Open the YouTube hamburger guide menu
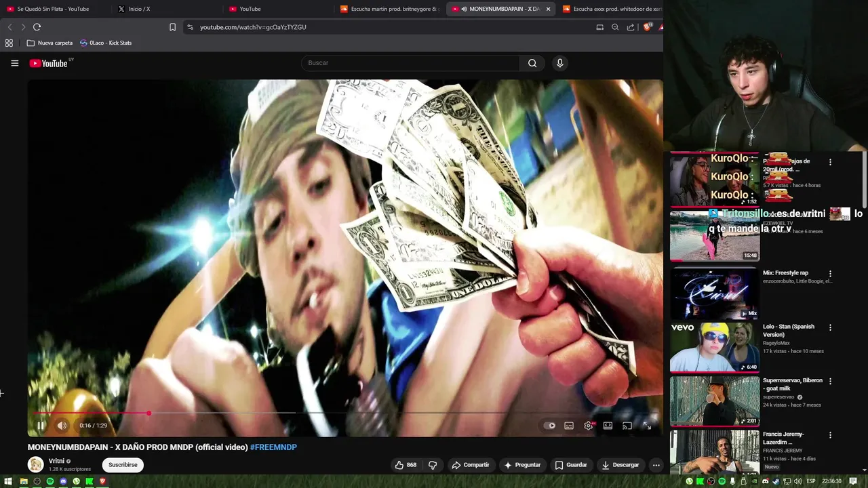 pyautogui.click(x=14, y=63)
